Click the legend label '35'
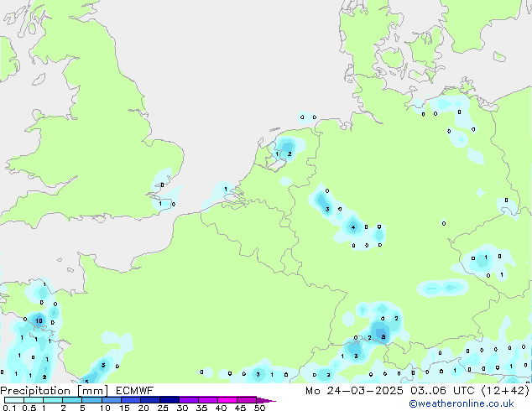The height and width of the screenshot is (411, 532). (201, 408)
